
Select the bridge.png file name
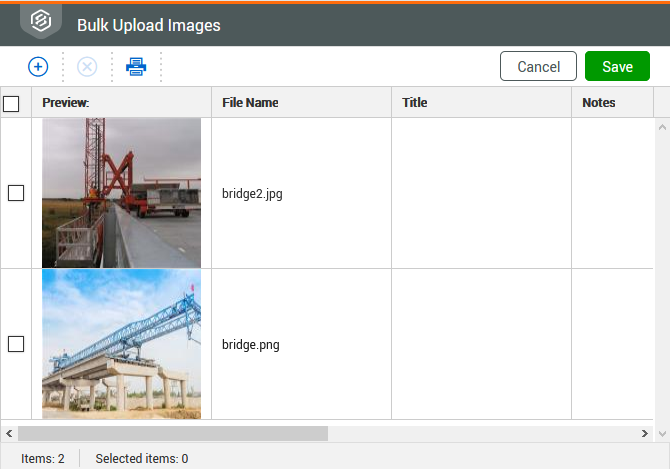click(251, 345)
